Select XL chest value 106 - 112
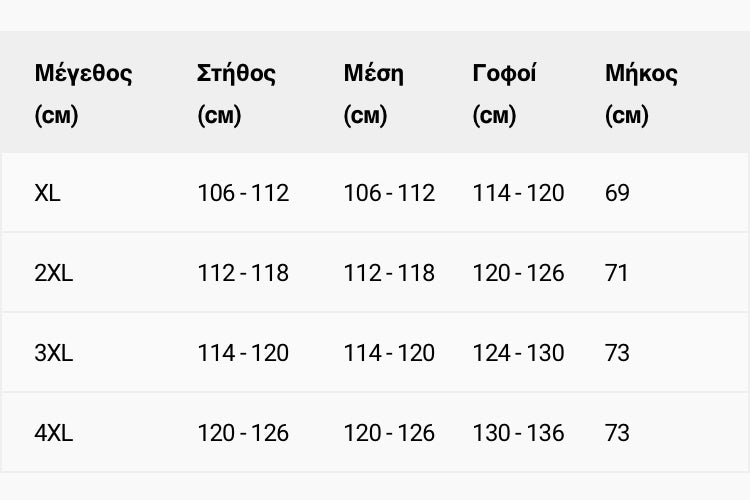Screen dimensions: 750x500 pos(243,193)
